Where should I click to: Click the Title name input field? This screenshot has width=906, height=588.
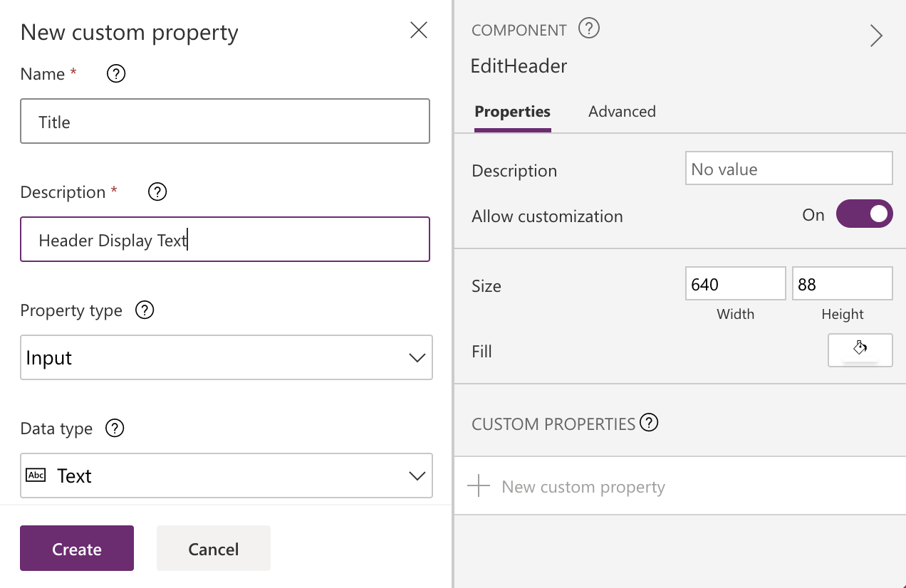click(225, 122)
